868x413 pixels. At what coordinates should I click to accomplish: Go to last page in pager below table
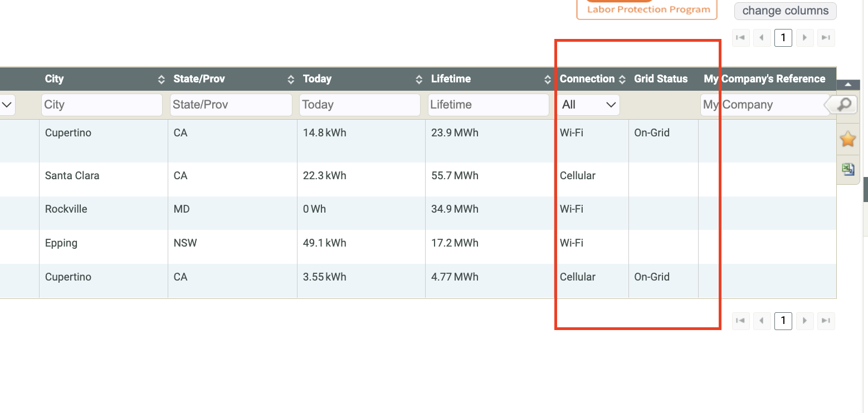[826, 321]
